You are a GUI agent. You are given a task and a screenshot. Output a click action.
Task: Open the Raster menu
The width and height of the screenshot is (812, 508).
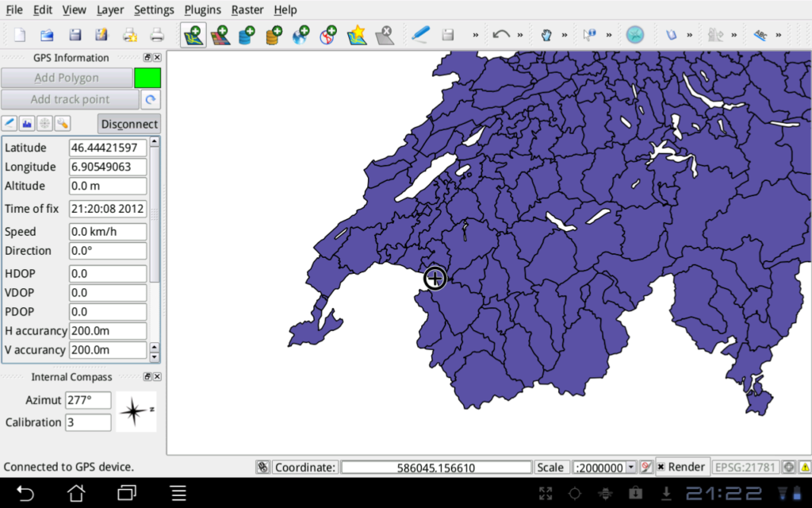[247, 10]
